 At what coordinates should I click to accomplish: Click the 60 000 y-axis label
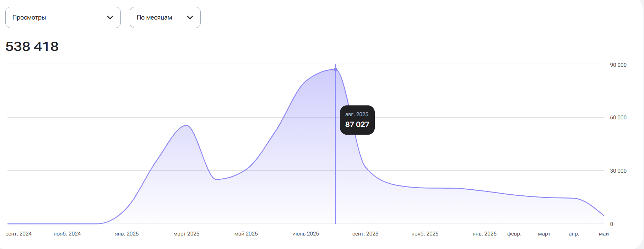(618, 118)
